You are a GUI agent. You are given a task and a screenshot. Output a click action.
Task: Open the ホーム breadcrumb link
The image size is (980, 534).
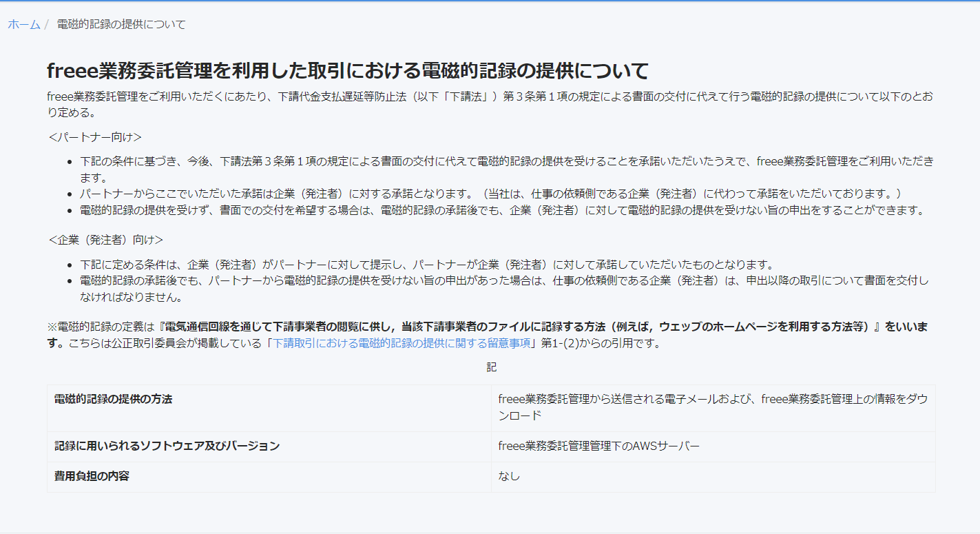pyautogui.click(x=24, y=24)
